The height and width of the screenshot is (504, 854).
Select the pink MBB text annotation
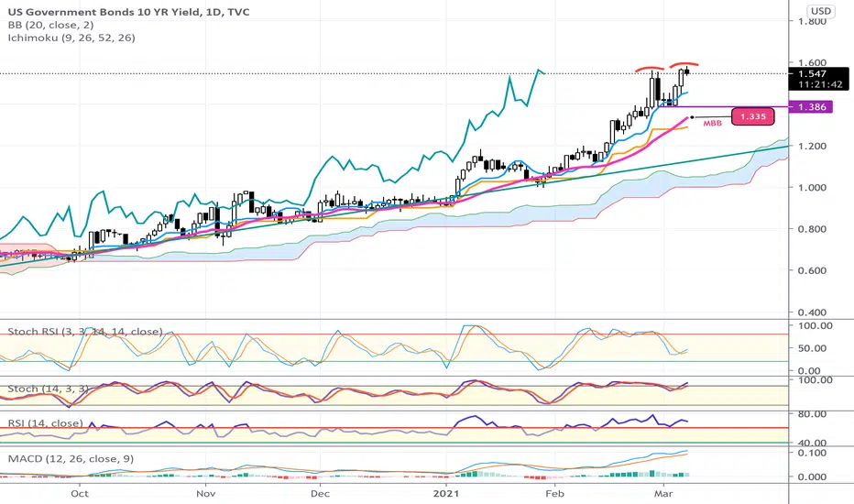click(712, 124)
